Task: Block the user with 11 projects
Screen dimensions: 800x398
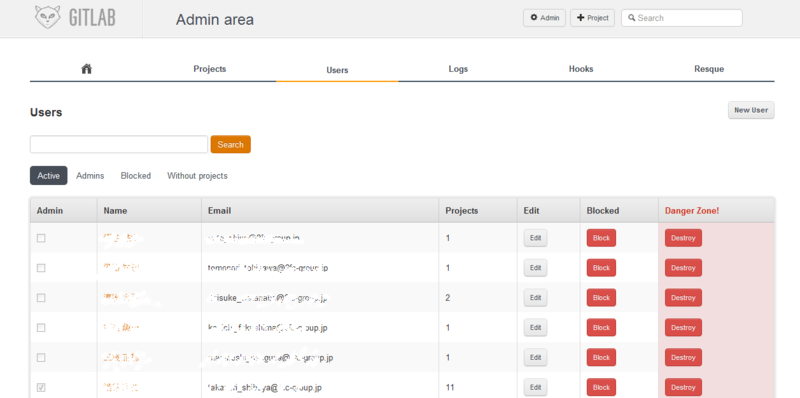Action: coord(601,387)
